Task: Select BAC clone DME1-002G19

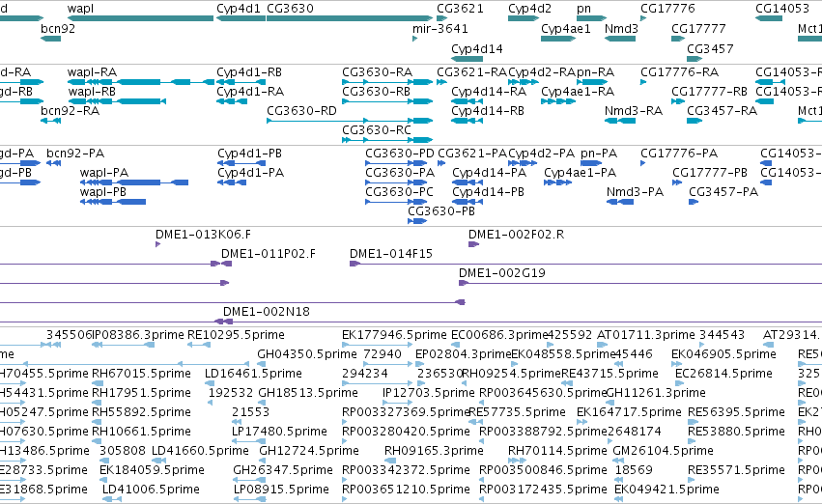Action: (501, 273)
